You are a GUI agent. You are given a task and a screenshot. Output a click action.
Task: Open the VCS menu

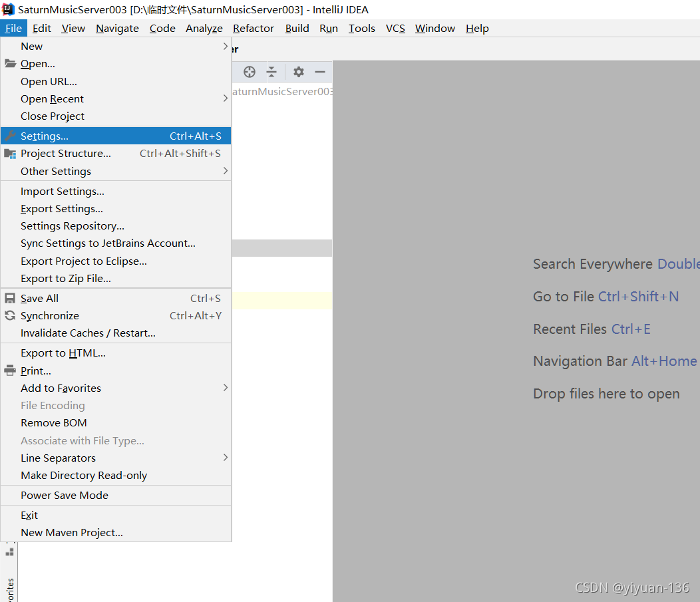click(x=395, y=28)
